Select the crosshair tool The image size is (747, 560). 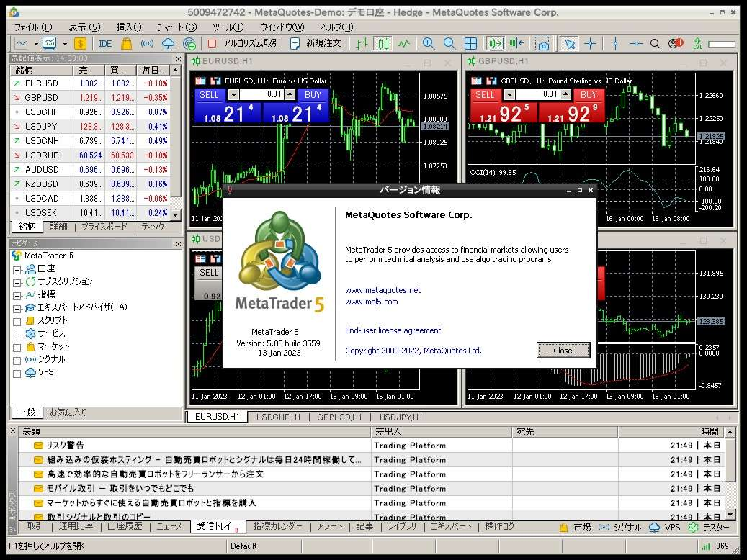(590, 44)
